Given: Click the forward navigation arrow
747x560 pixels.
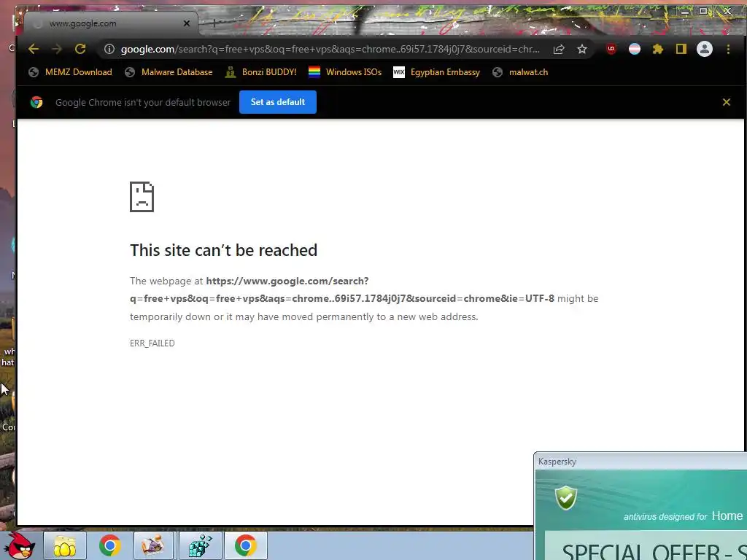Looking at the screenshot, I should point(57,49).
